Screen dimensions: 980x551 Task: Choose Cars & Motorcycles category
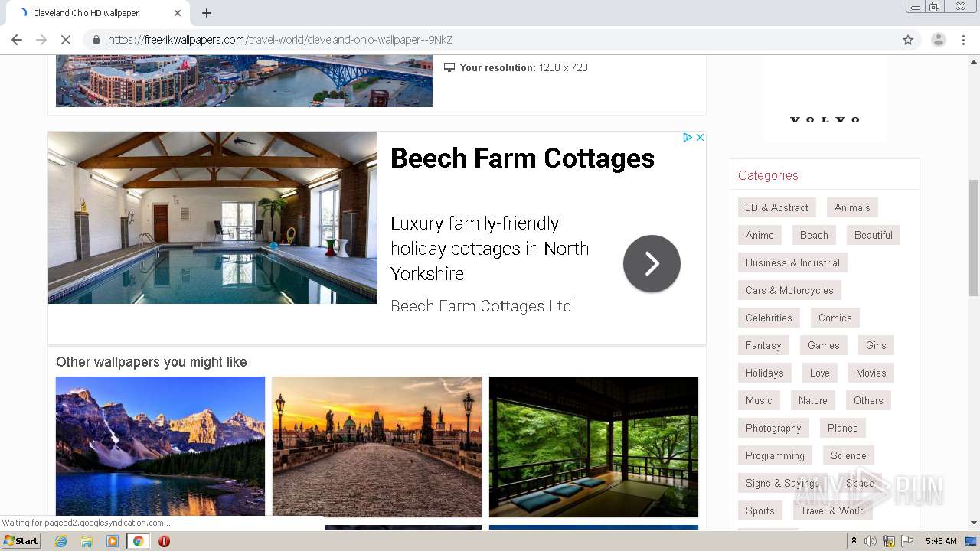(x=789, y=290)
